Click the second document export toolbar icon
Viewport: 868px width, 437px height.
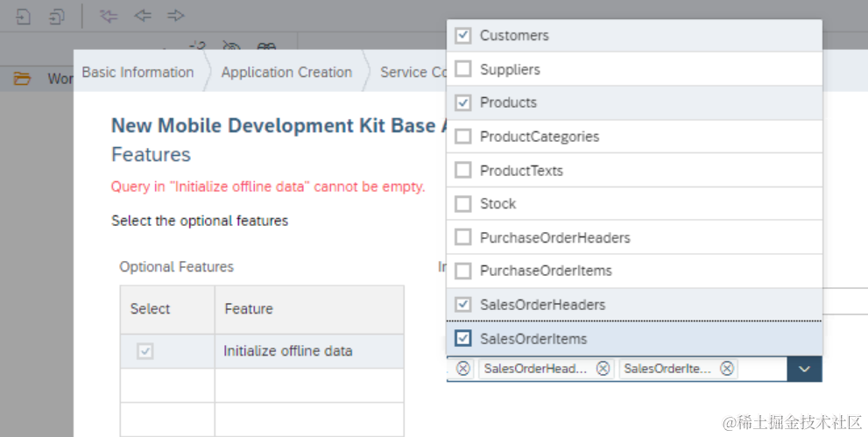[x=56, y=16]
